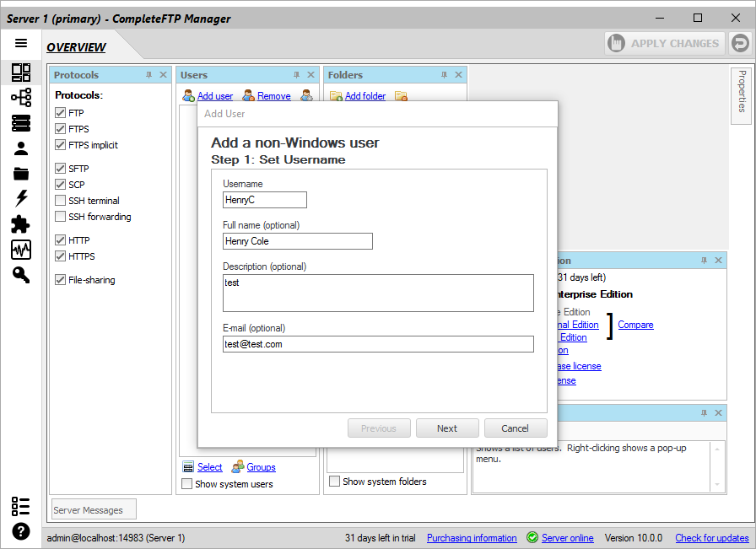Uncheck the SFTP protocol checkbox
This screenshot has height=549, width=756.
(60, 168)
